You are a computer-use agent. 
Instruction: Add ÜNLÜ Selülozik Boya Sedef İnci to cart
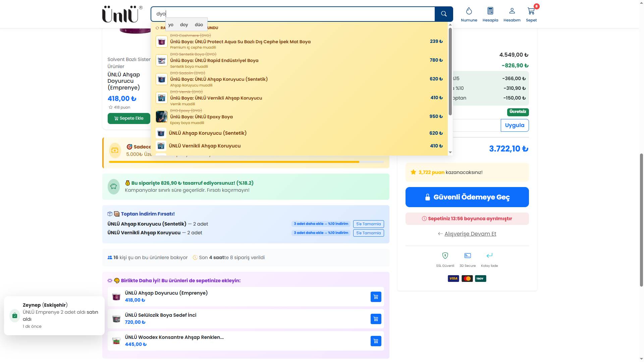coord(376,319)
